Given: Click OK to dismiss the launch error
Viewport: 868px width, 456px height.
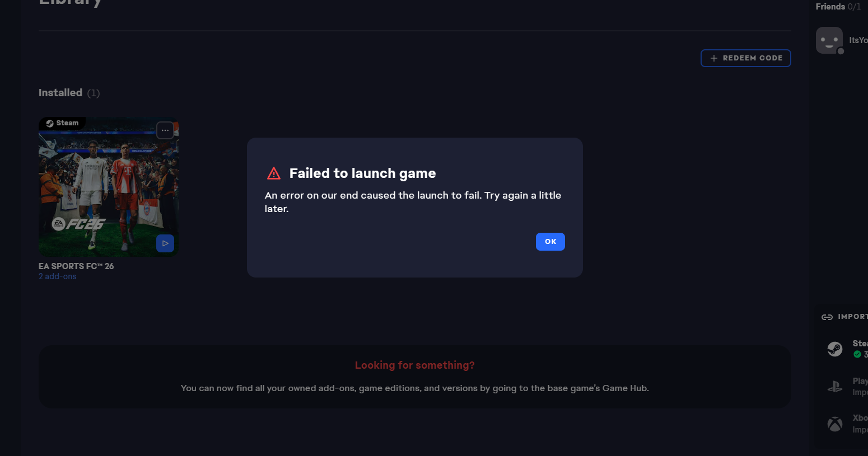Looking at the screenshot, I should (550, 242).
